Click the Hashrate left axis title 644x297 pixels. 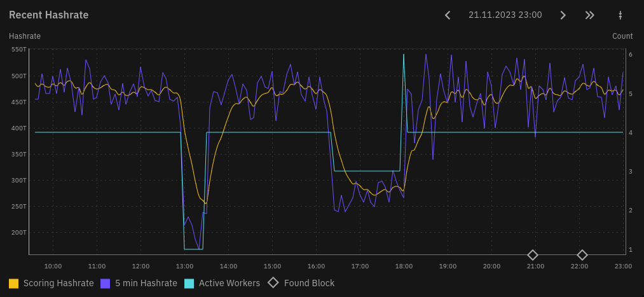tap(25, 36)
